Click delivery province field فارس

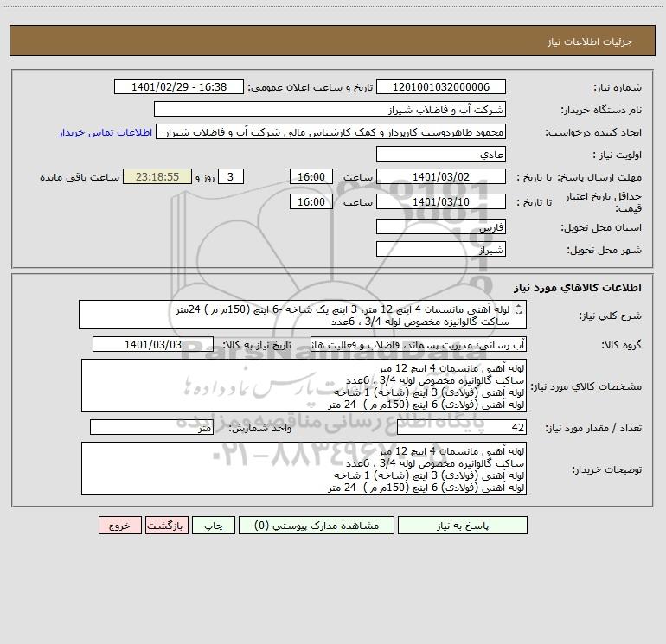(441, 226)
